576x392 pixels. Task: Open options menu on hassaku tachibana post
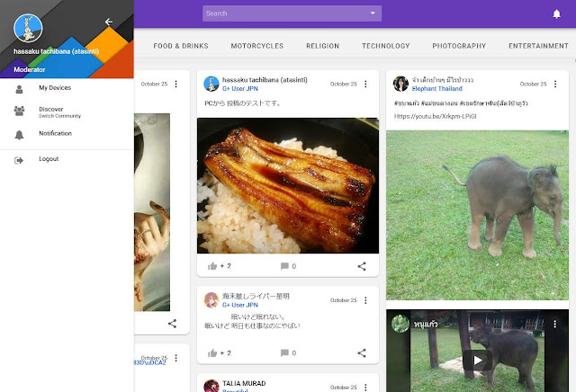point(365,84)
